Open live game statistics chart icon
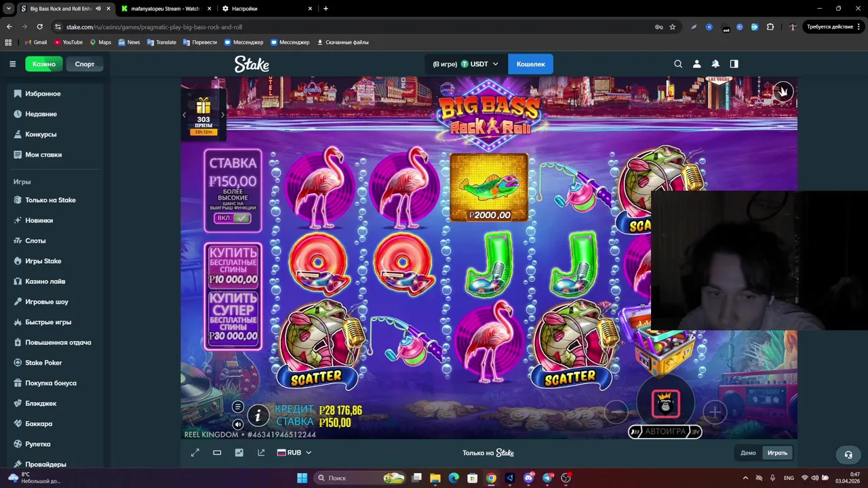 pyautogui.click(x=239, y=453)
